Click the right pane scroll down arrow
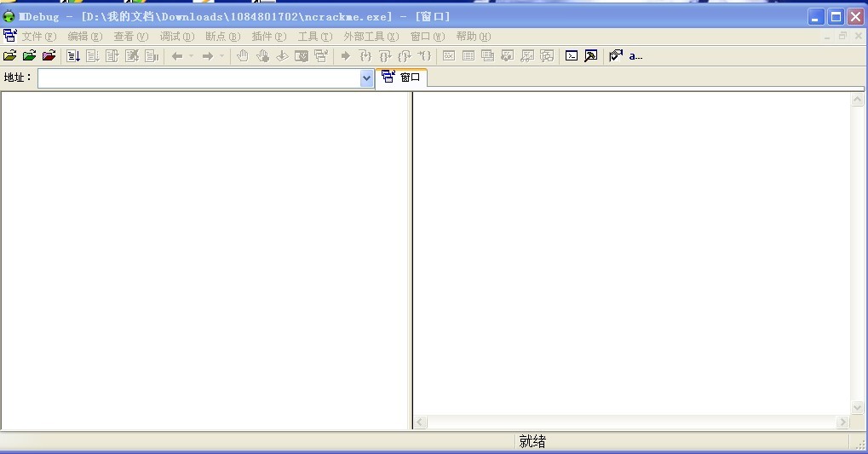This screenshot has width=868, height=454. coord(857,407)
